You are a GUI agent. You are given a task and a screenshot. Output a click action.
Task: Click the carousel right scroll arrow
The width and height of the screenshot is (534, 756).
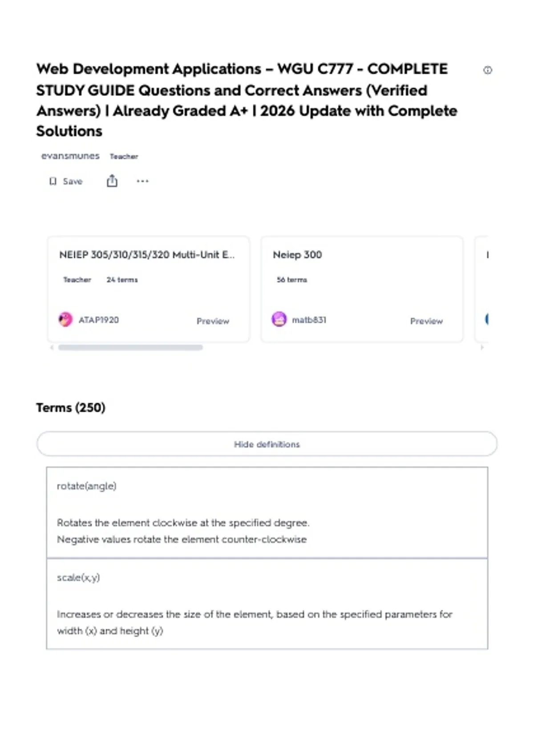pos(482,347)
